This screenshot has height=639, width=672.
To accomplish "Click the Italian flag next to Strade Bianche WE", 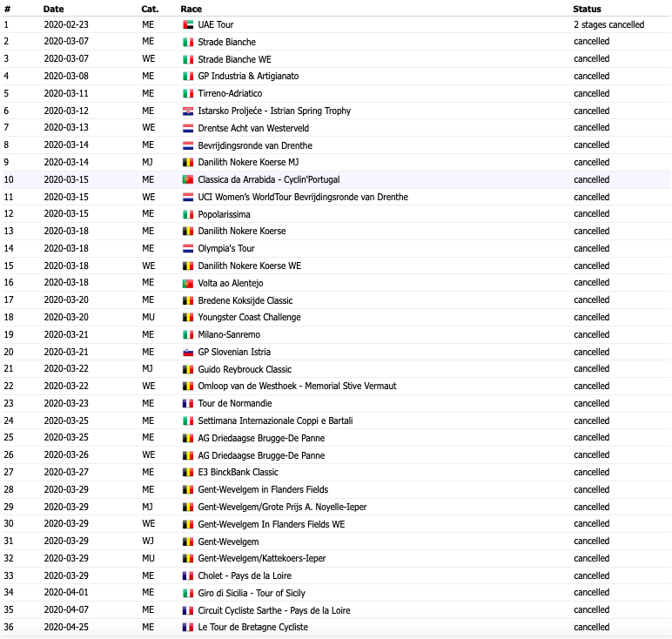I will click(188, 59).
